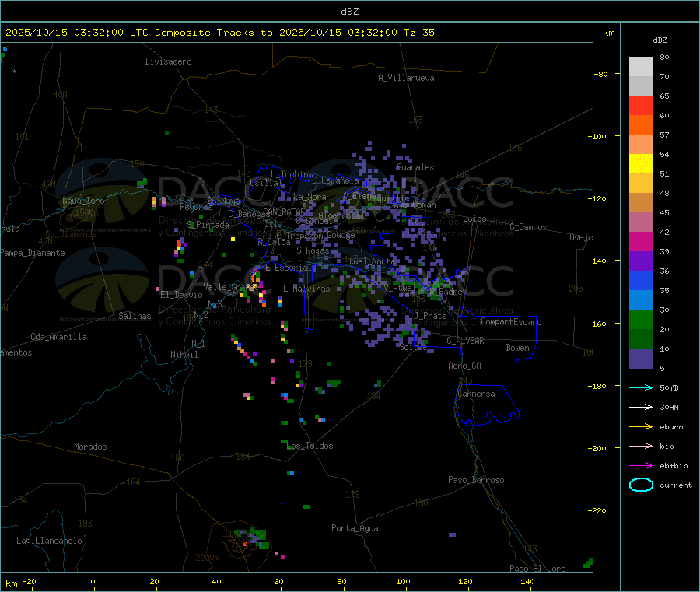Click the cyan 'current' ellipse legend icon
This screenshot has width=700, height=592.
click(641, 485)
